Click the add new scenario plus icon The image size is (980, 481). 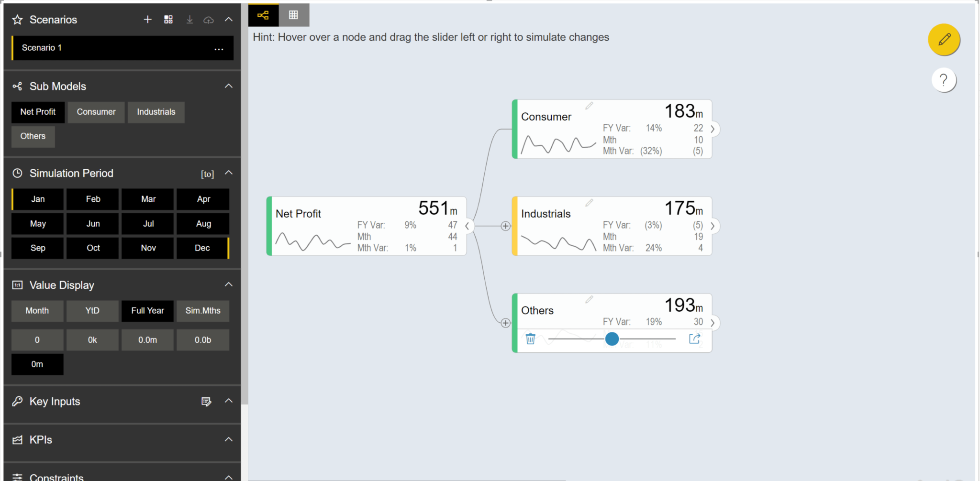click(x=147, y=20)
